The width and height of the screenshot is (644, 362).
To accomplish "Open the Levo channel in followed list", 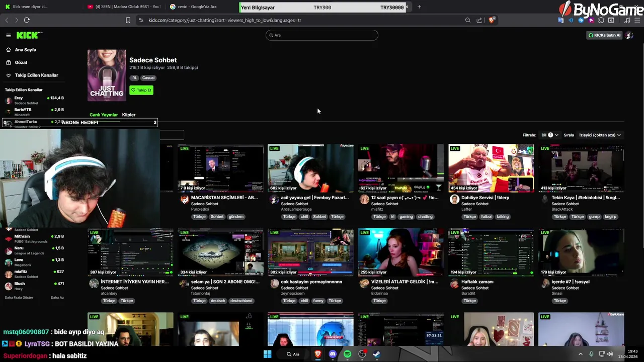I will [34, 262].
